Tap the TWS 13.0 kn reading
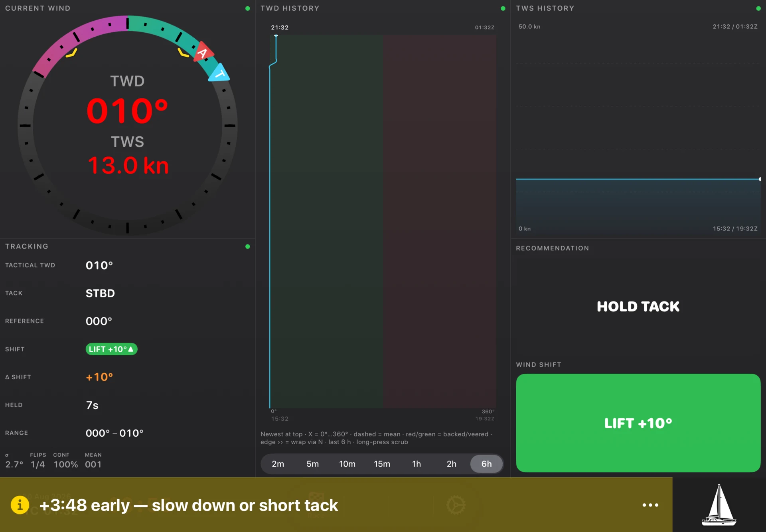 128,165
